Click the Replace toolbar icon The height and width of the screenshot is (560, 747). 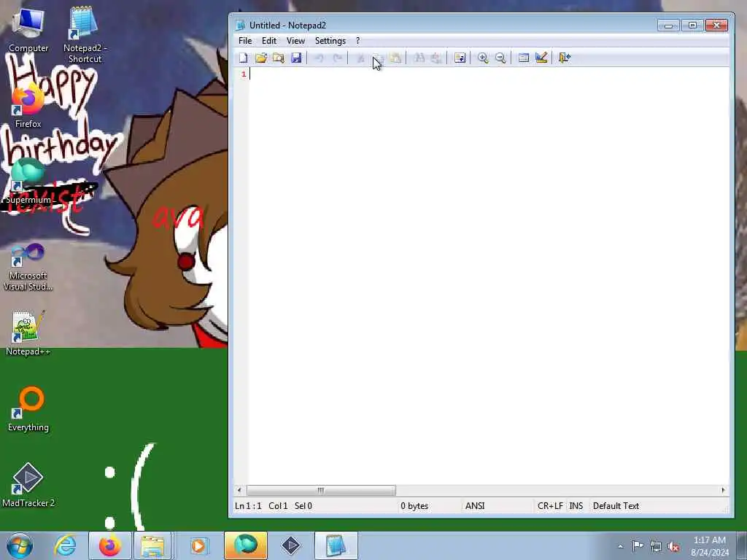[x=436, y=58]
